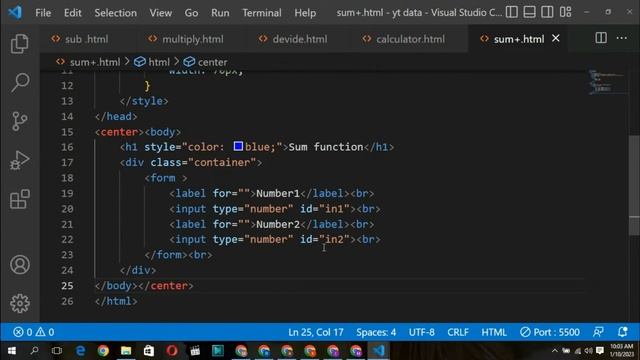Viewport: 640px width, 360px height.
Task: Open the Source Control view
Action: tap(19, 121)
